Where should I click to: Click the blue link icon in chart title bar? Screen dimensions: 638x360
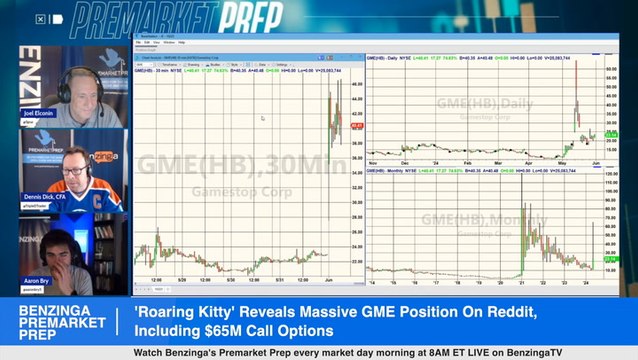[x=321, y=58]
